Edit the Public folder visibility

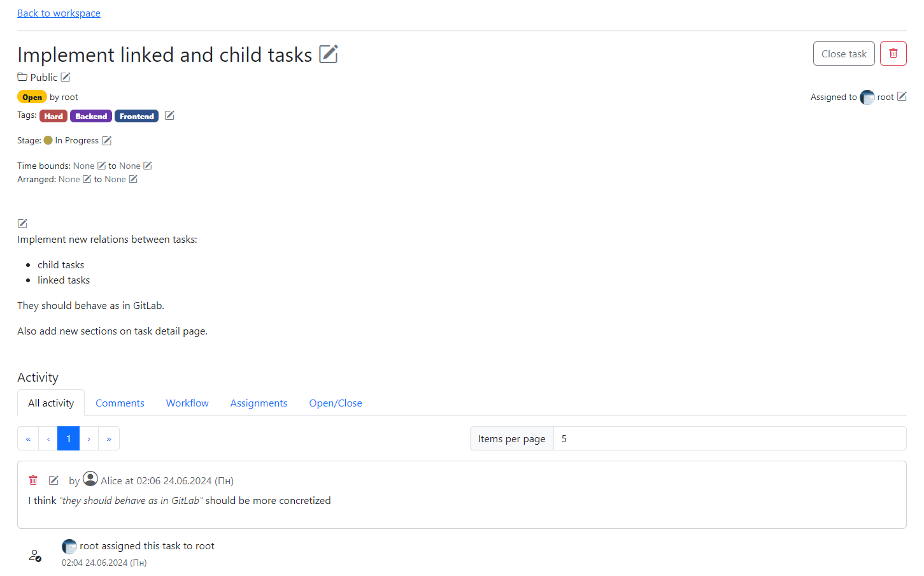coord(66,77)
